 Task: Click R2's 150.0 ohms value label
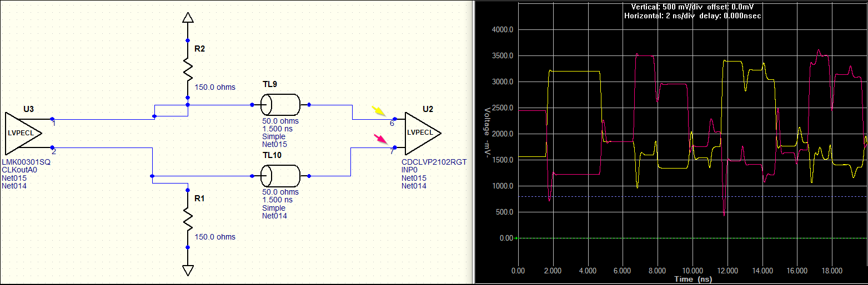pos(215,88)
